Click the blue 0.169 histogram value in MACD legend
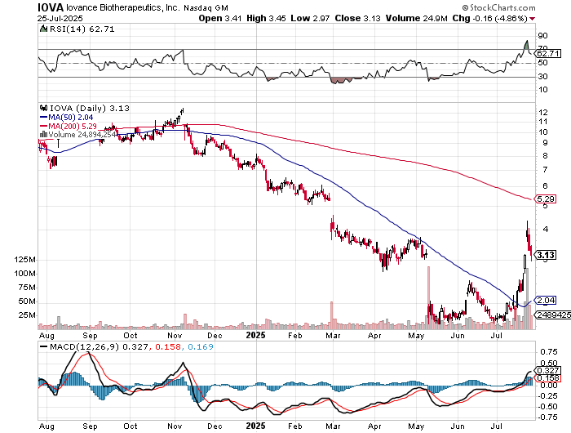Screen dimensions: 571x433 (200, 347)
